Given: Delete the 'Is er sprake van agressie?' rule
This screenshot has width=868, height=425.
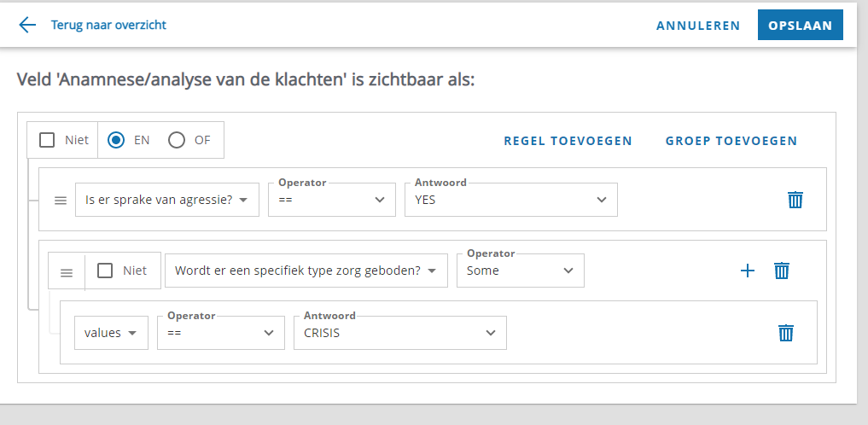Looking at the screenshot, I should click(795, 200).
